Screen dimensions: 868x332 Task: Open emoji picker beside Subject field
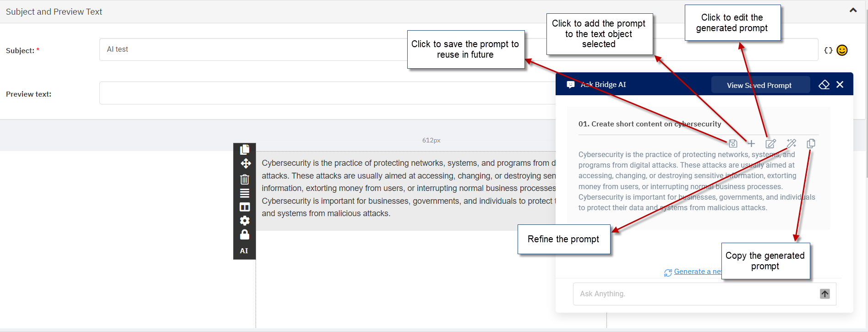tap(842, 50)
